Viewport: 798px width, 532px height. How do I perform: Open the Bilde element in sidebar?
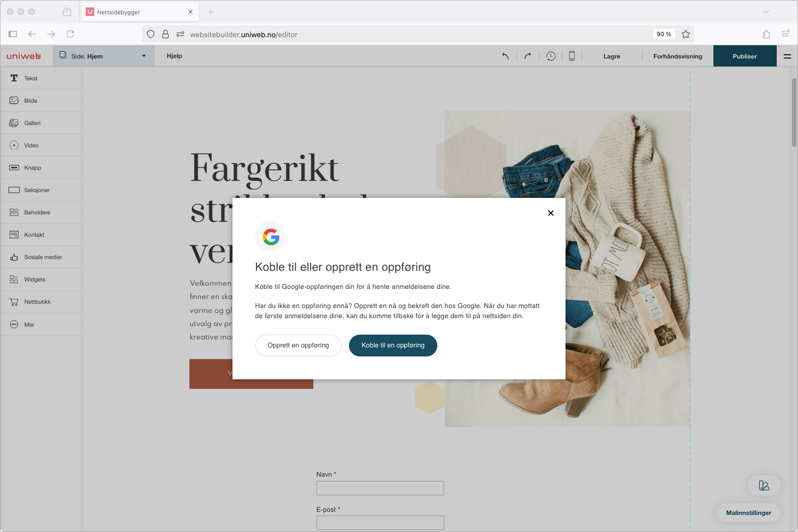41,101
